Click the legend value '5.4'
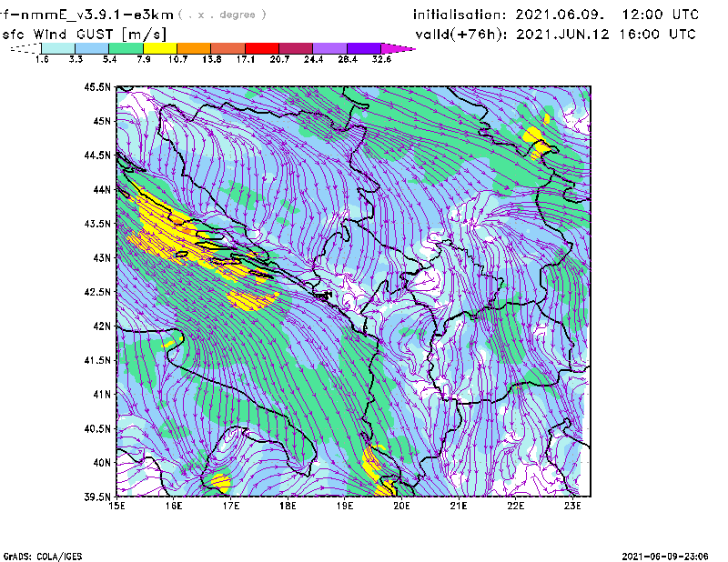 pos(109,59)
